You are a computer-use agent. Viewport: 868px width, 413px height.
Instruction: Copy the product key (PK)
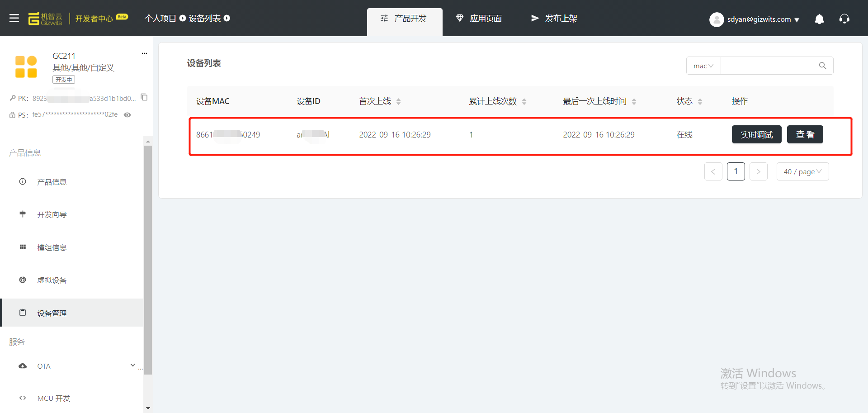[x=144, y=97]
